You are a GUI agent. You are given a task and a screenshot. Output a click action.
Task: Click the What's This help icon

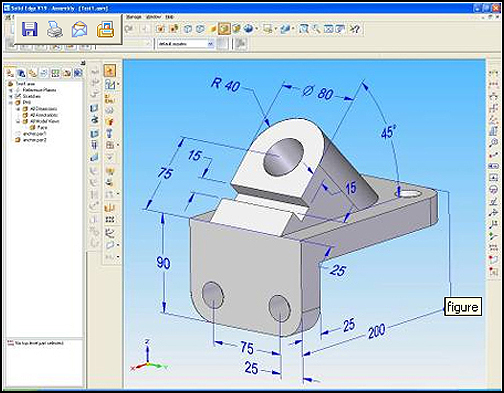[x=354, y=29]
